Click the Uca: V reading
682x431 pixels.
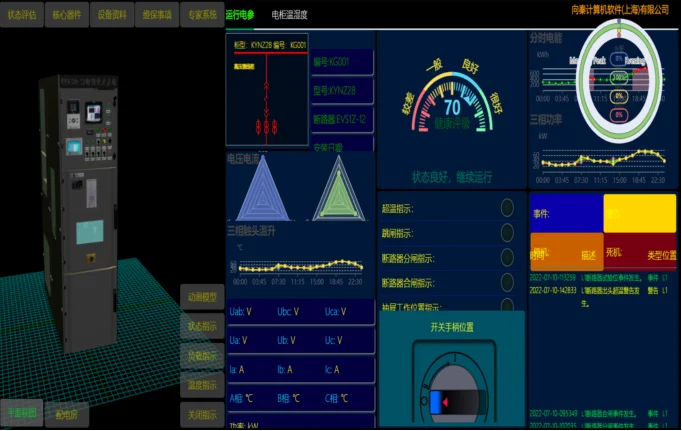pyautogui.click(x=335, y=311)
